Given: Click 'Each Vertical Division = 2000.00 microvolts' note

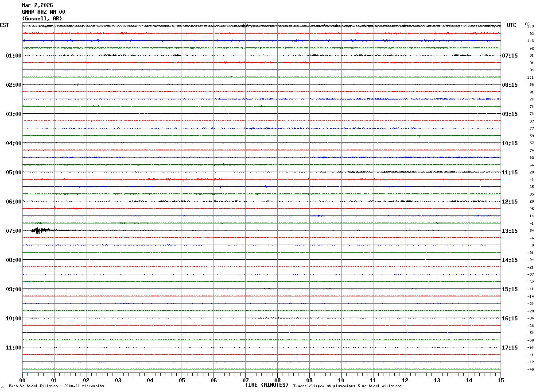Looking at the screenshot, I should 56,386.
